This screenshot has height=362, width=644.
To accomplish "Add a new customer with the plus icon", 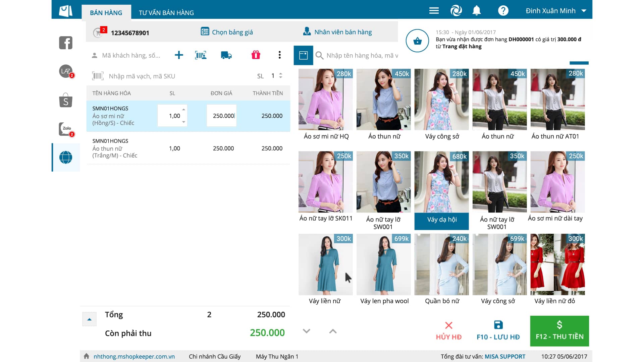I will [x=179, y=55].
